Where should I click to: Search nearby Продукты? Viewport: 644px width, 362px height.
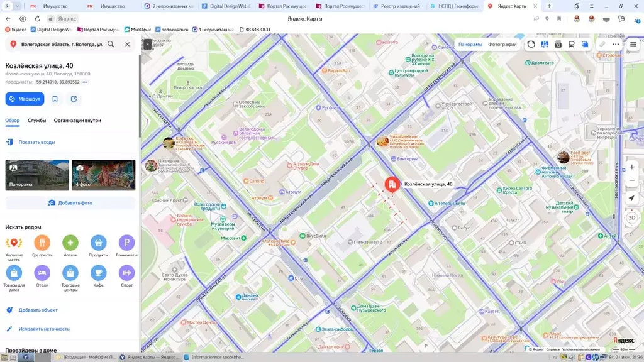click(99, 246)
